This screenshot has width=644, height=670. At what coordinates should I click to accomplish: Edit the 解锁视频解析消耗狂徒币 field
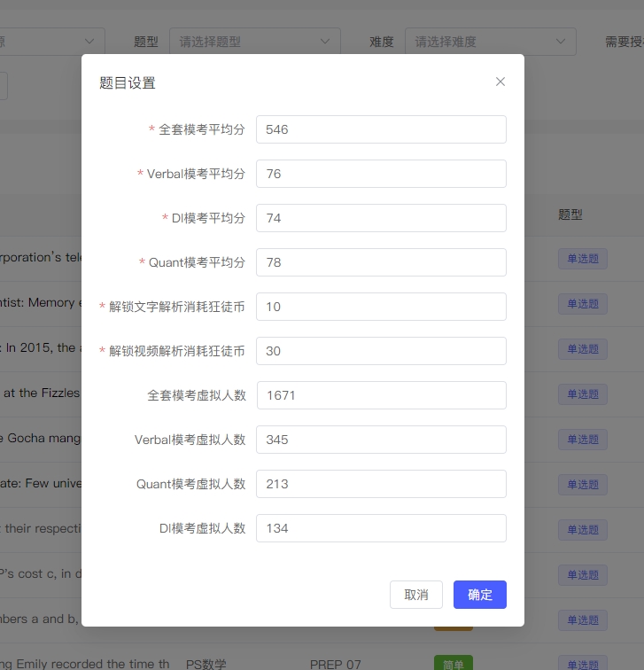[x=381, y=351]
